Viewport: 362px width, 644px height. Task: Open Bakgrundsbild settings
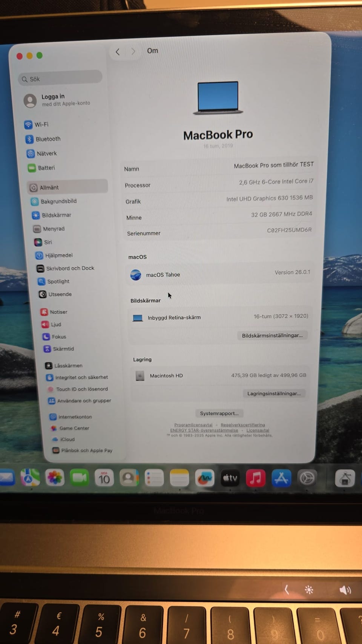(54, 201)
